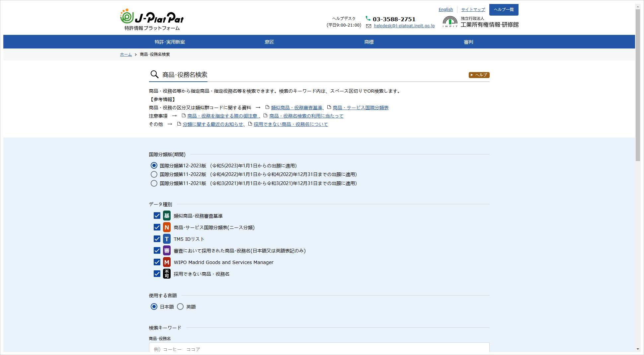Click the blue T TM5 icon
644x355 pixels.
tap(167, 239)
